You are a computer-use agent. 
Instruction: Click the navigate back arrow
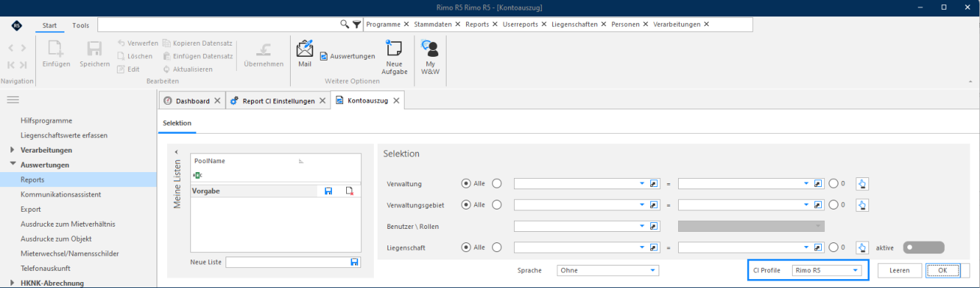pos(10,48)
